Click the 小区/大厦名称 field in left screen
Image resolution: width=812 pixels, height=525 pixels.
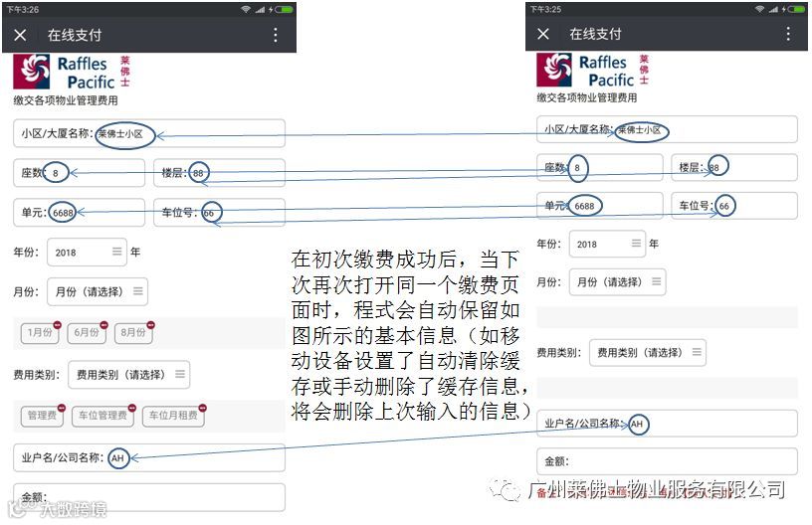[x=149, y=133]
